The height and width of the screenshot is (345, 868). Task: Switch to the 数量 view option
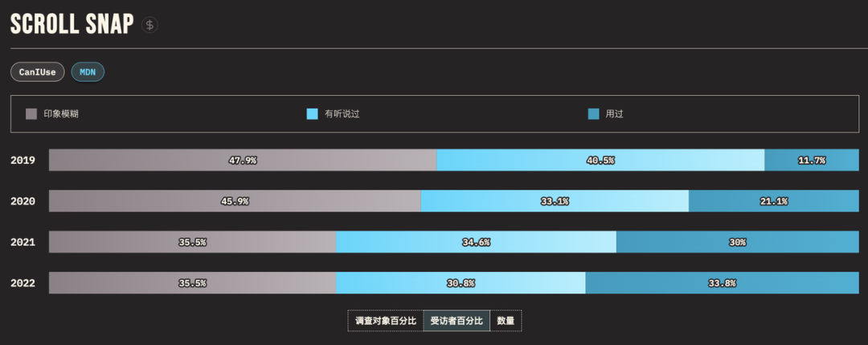506,321
